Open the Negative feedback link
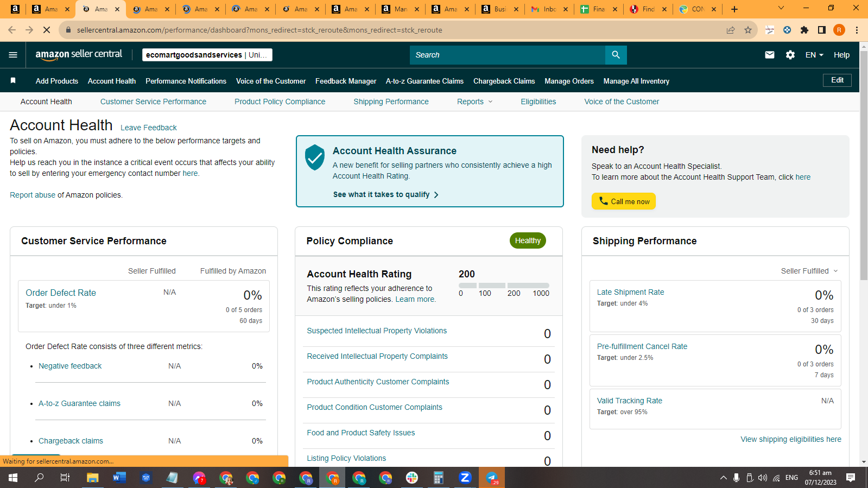Image resolution: width=868 pixels, height=488 pixels. [70, 366]
